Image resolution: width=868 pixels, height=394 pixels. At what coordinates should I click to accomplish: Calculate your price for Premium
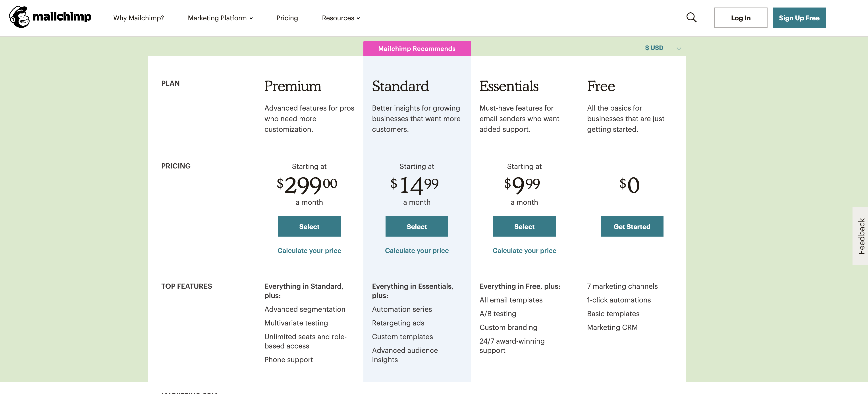309,251
